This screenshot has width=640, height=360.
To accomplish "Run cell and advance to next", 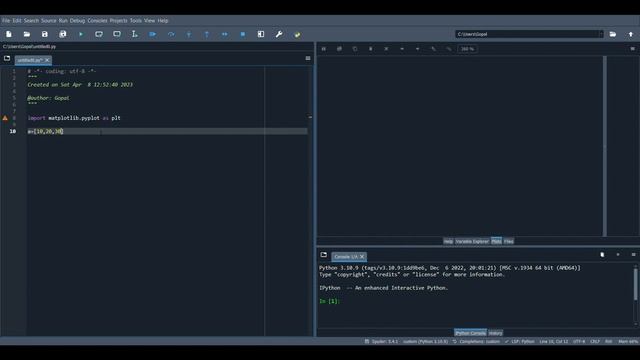I will pyautogui.click(x=117, y=34).
